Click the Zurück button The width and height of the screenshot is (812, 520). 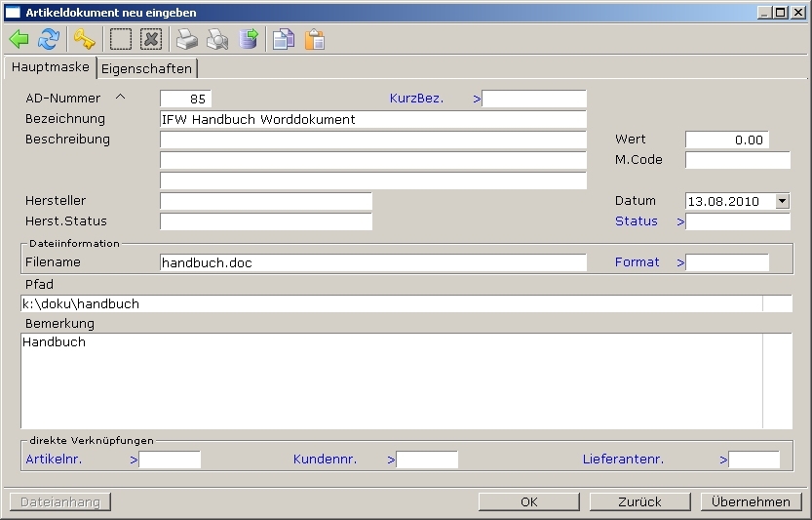[639, 501]
